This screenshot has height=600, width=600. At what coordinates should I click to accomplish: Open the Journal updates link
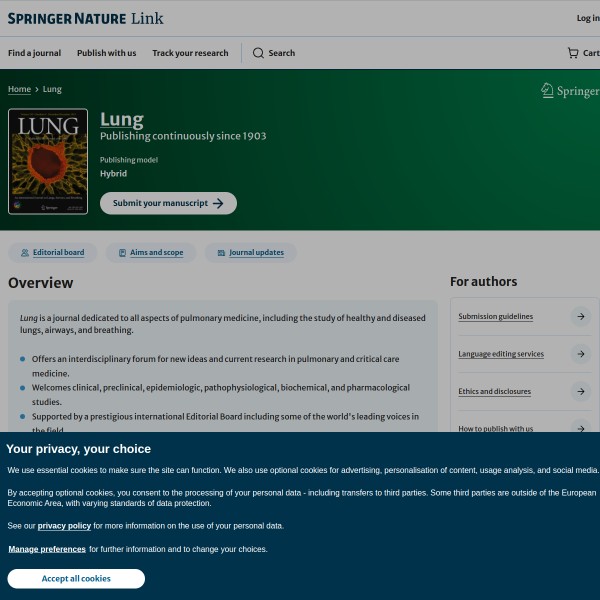[x=251, y=253]
